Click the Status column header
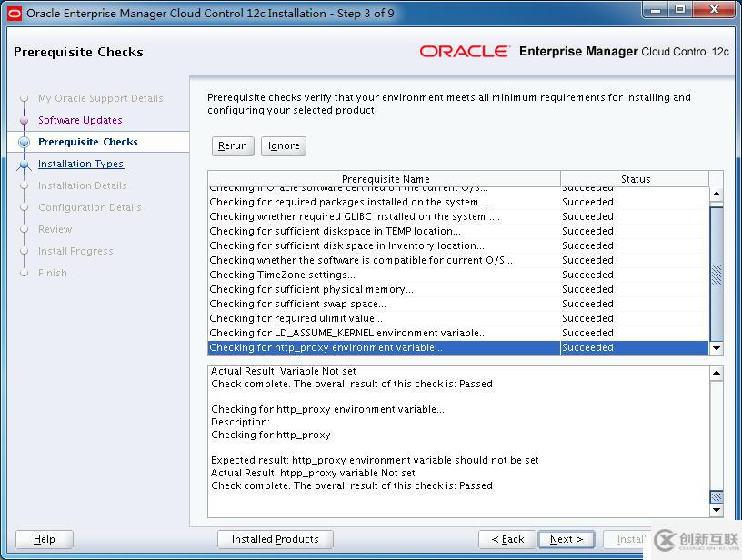 (635, 179)
